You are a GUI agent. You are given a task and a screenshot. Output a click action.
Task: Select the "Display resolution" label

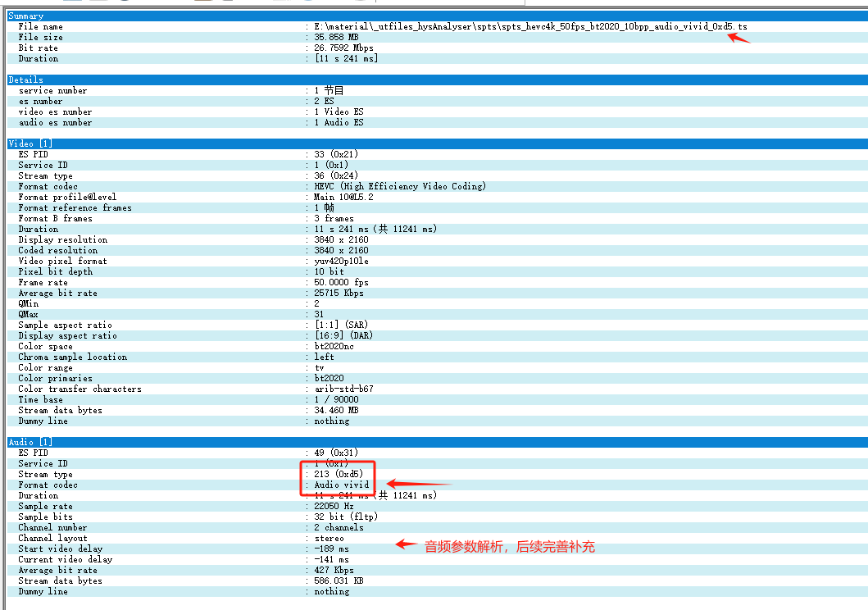pyautogui.click(x=63, y=239)
